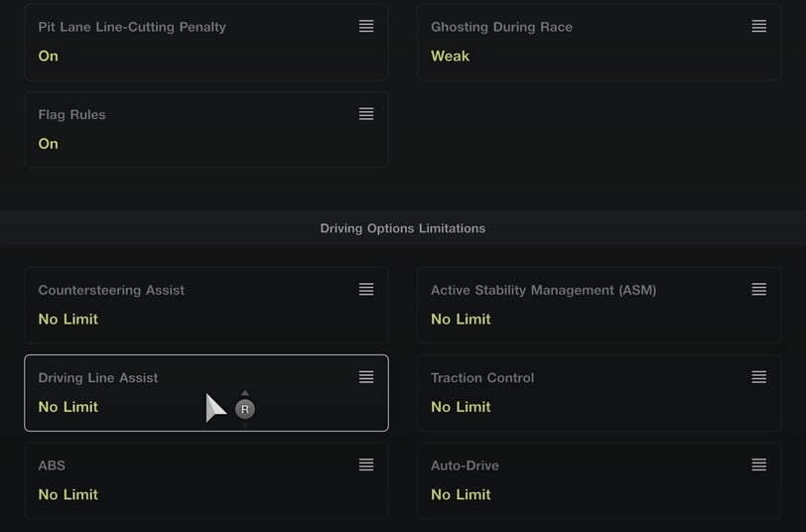Select the ABS setting card
The image size is (806, 532).
(x=206, y=481)
